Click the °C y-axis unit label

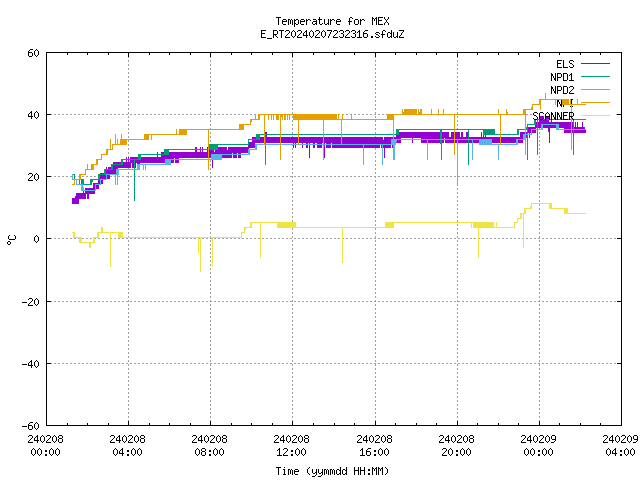click(x=12, y=240)
